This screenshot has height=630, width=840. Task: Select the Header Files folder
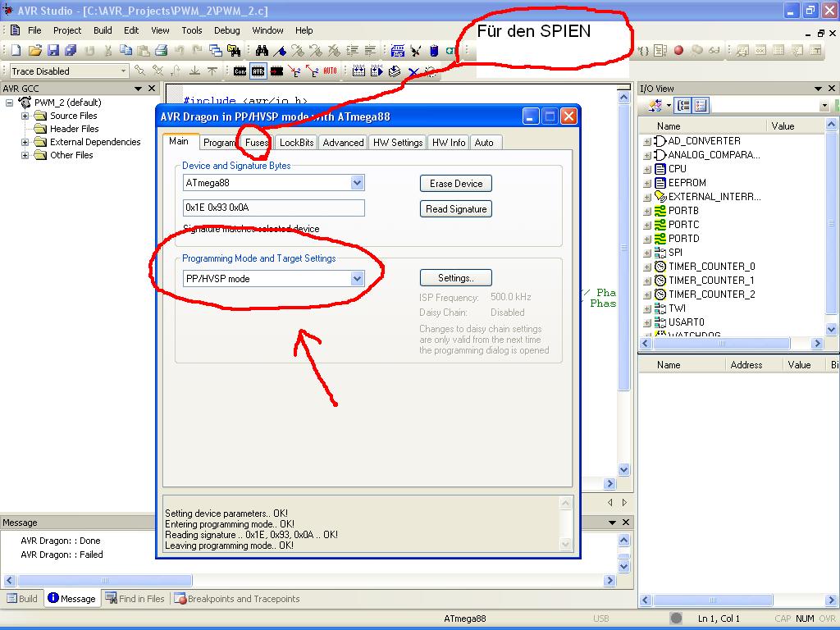[74, 129]
